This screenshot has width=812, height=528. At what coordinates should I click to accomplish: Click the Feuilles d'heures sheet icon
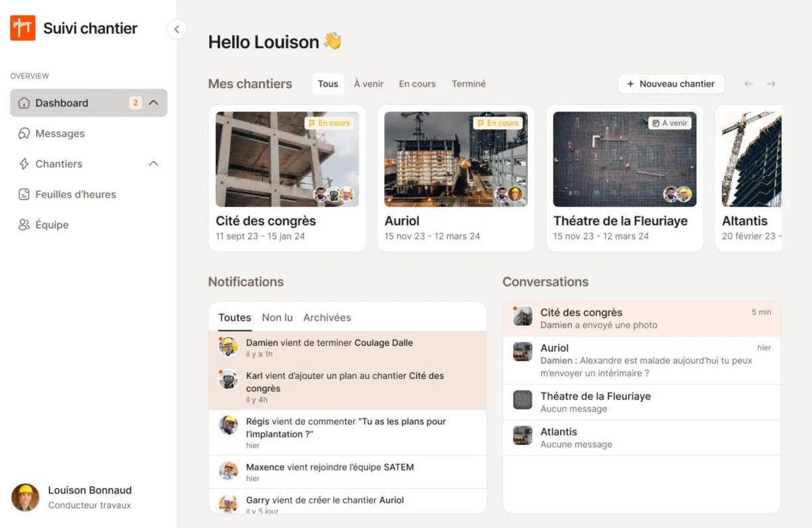(x=24, y=194)
